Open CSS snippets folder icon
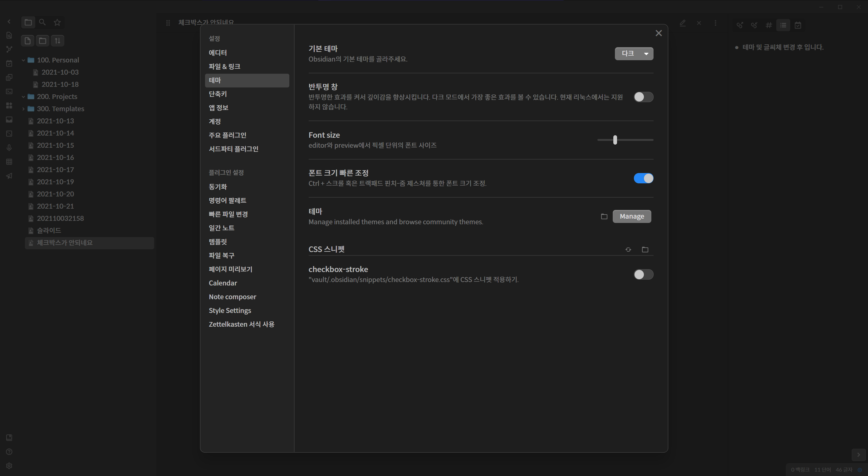Viewport: 868px width, 476px height. click(645, 250)
